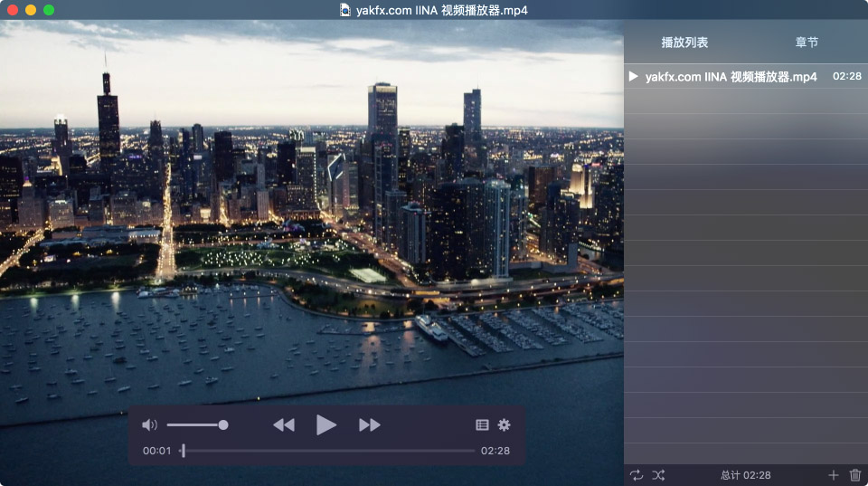Click the 总计 02:28 total duration text

coord(746,475)
